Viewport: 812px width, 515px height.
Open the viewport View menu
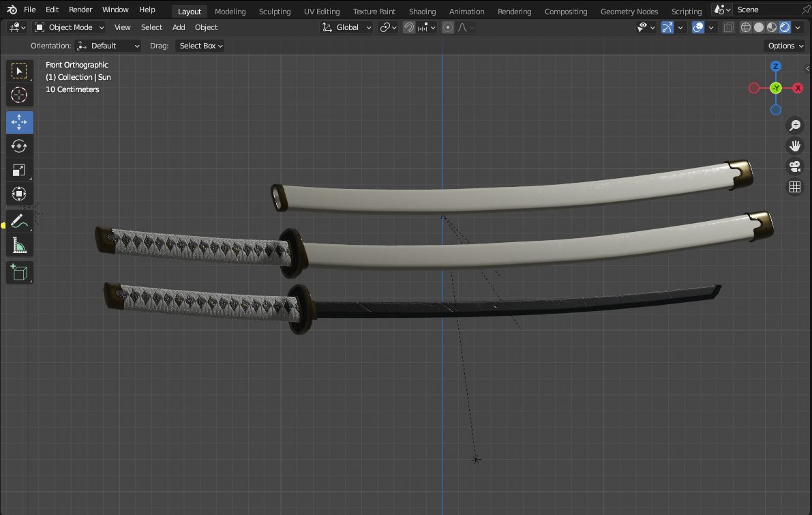coord(122,27)
